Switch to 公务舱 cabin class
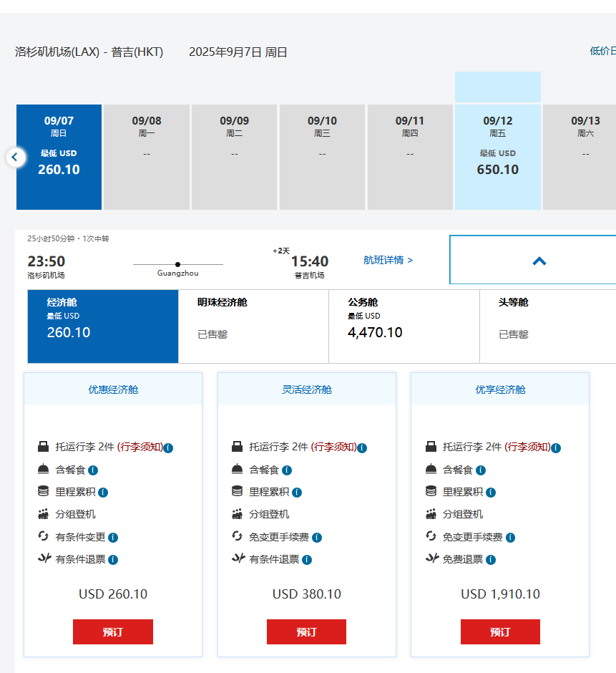616x673 pixels. point(404,326)
